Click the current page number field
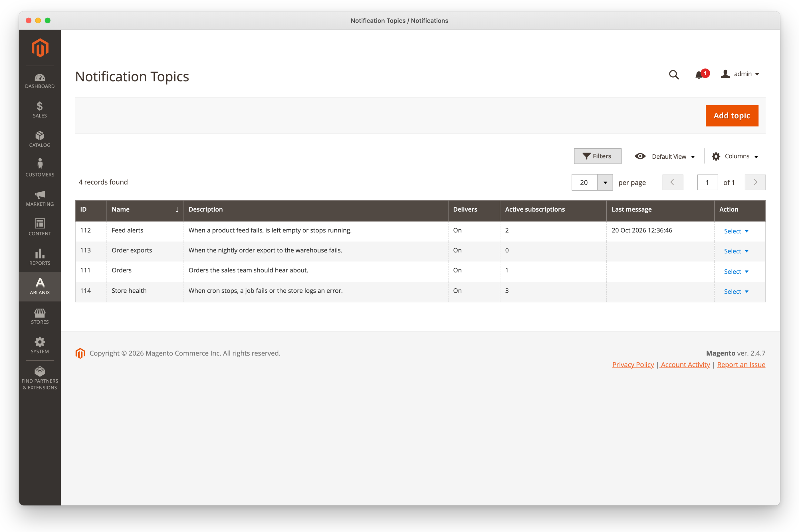Screen dimensions: 799x532 (x=707, y=183)
